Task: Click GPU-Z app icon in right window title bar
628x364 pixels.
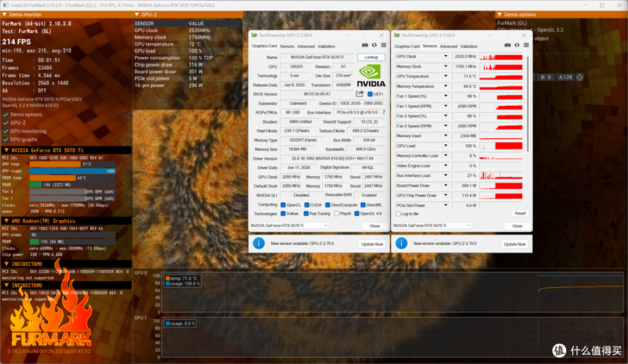Action: point(397,35)
